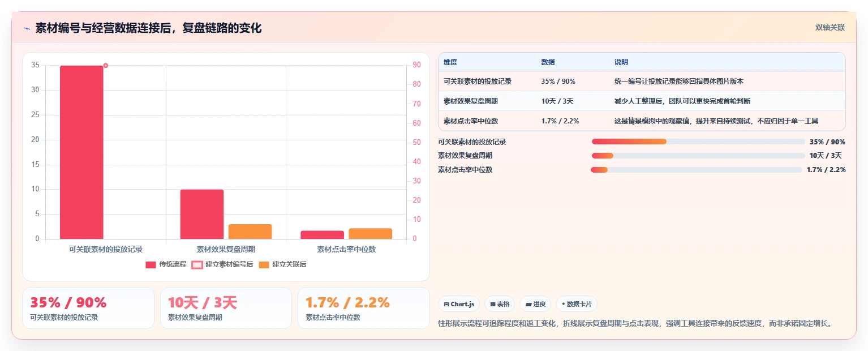868x351 pixels.
Task: Click the 表格 chip
Action: click(x=500, y=304)
